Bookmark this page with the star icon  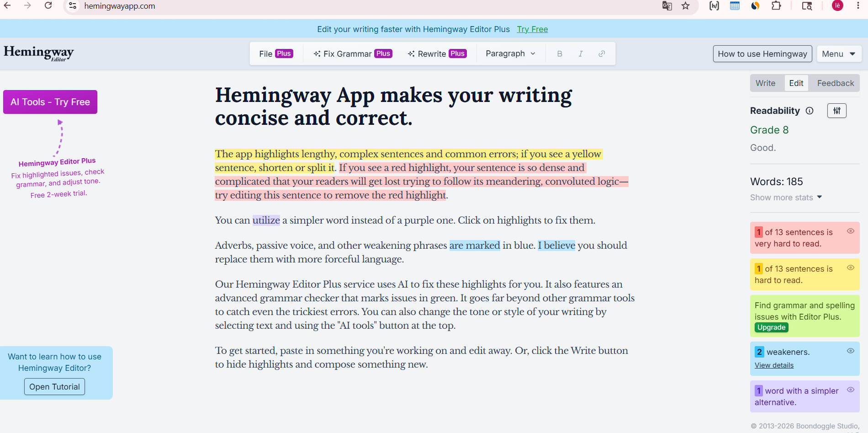click(686, 5)
